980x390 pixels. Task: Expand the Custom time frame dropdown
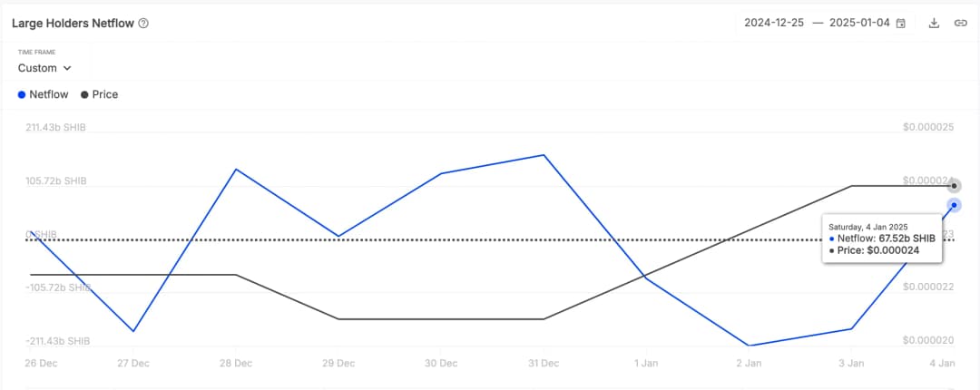(x=44, y=68)
